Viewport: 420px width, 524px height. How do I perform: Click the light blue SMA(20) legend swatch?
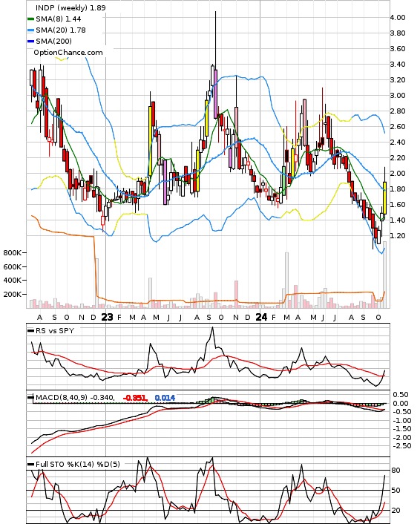tap(30, 30)
